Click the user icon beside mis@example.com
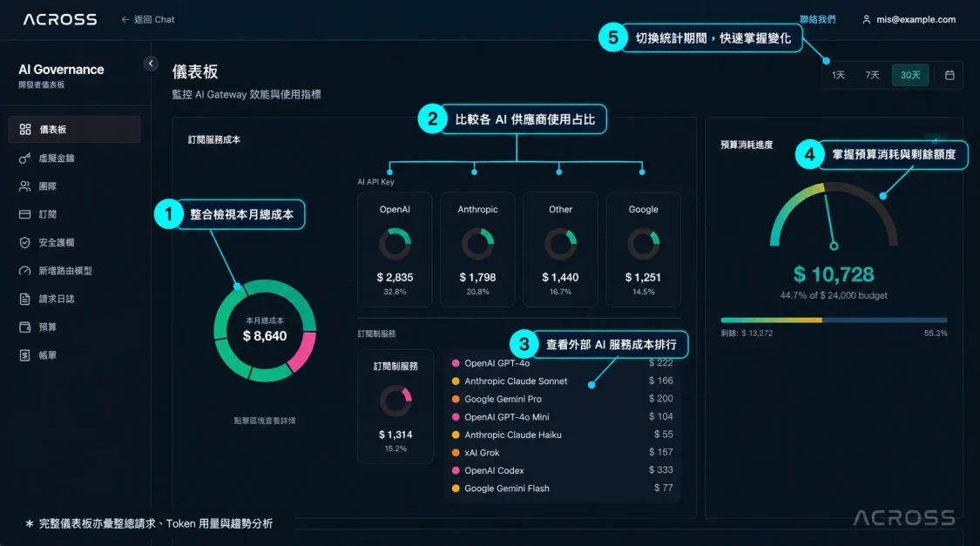The width and height of the screenshot is (980, 546). 866,19
